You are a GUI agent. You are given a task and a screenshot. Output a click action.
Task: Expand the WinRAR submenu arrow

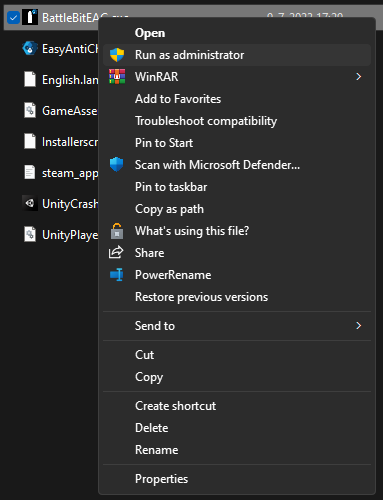[x=358, y=77]
